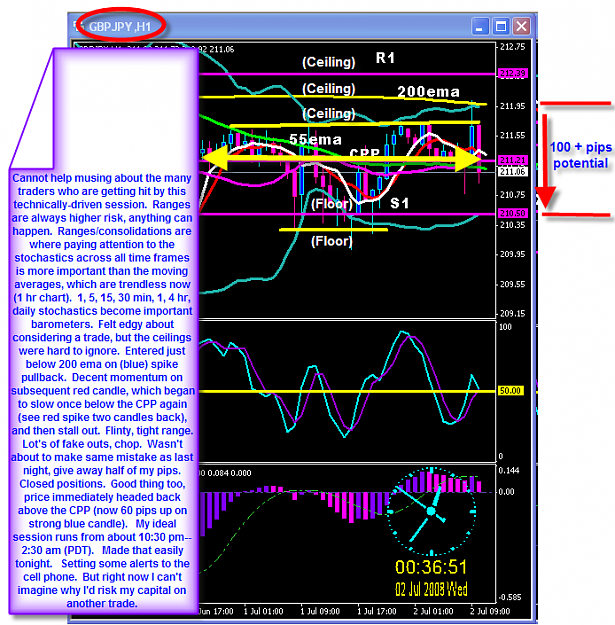Image resolution: width=615 pixels, height=625 pixels.
Task: Click the current price tag 211.06
Action: pos(513,171)
